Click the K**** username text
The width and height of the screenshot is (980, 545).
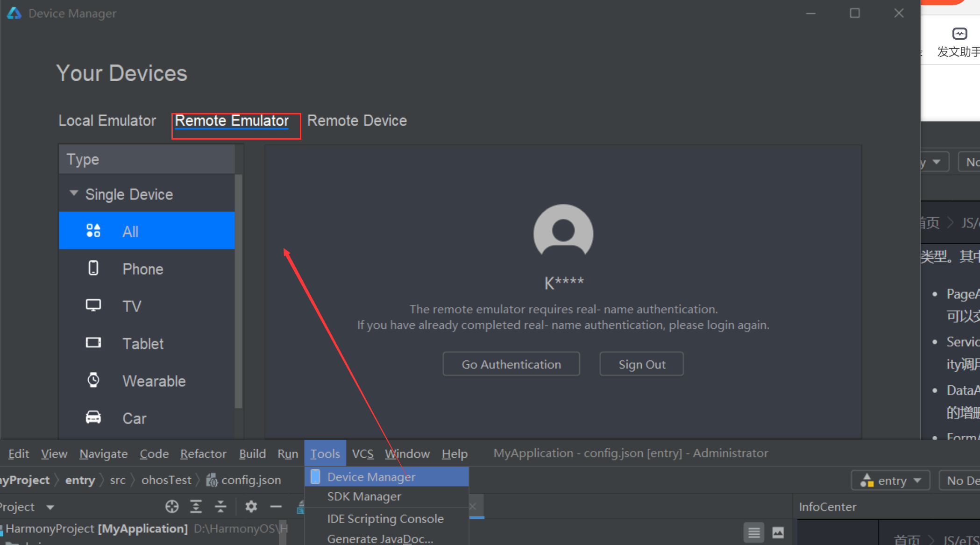[564, 283]
